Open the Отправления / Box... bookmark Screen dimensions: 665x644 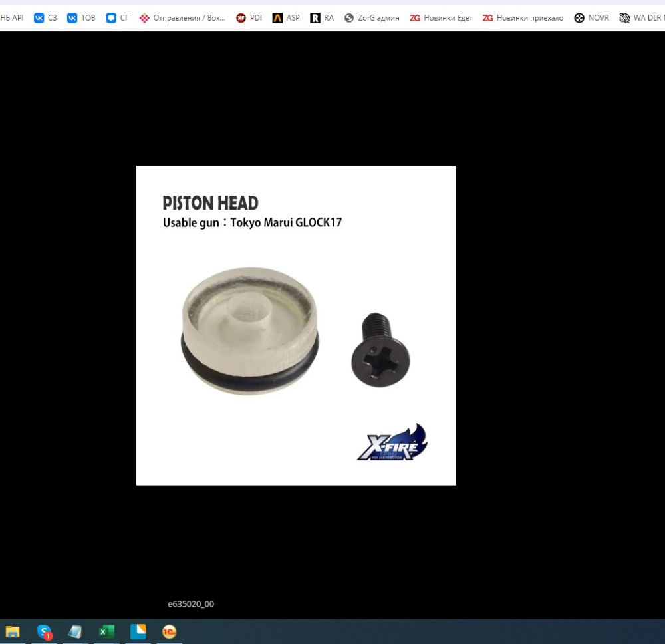coord(182,18)
